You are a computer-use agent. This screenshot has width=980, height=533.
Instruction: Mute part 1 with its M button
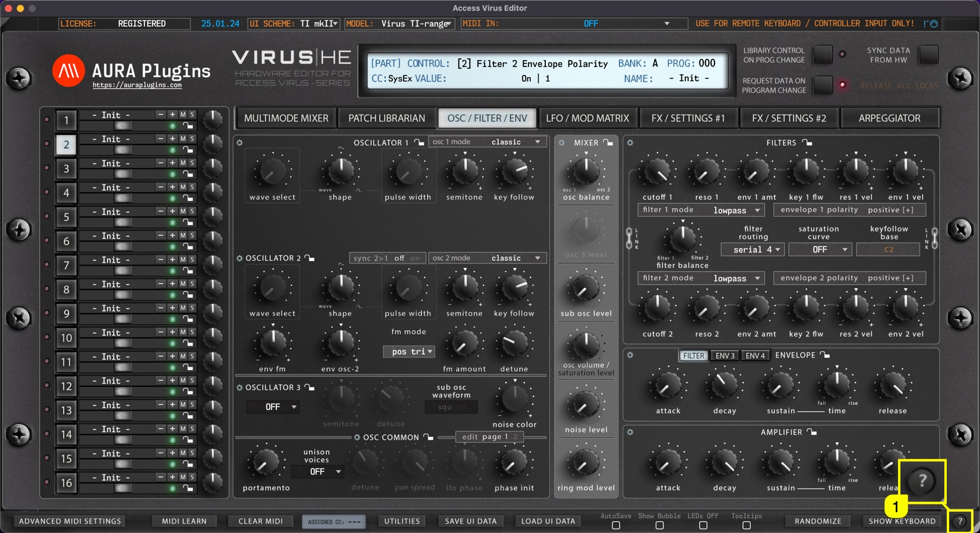[x=183, y=115]
